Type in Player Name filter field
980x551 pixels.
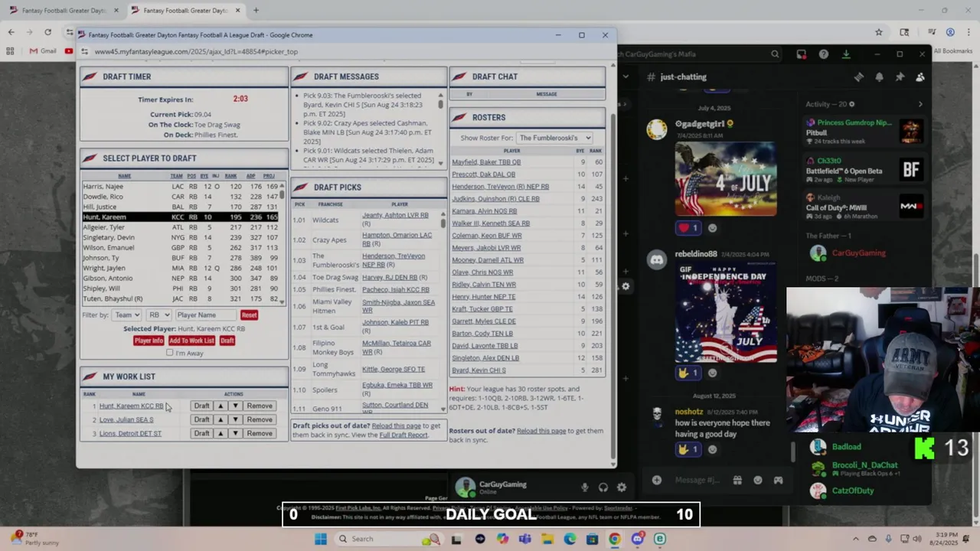pyautogui.click(x=205, y=315)
